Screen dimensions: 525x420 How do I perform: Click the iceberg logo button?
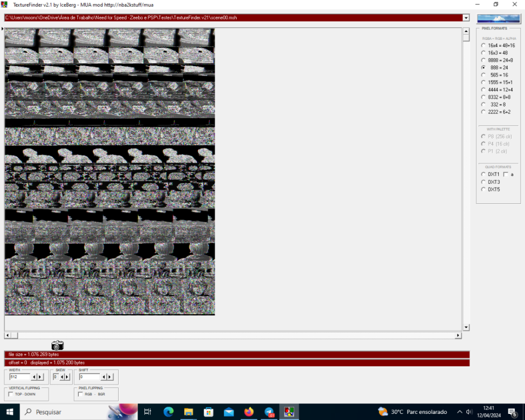(498, 18)
